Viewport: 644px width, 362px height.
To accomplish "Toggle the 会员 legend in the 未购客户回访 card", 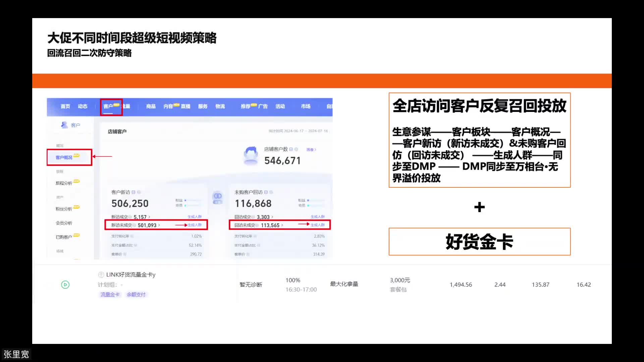I will tap(302, 205).
